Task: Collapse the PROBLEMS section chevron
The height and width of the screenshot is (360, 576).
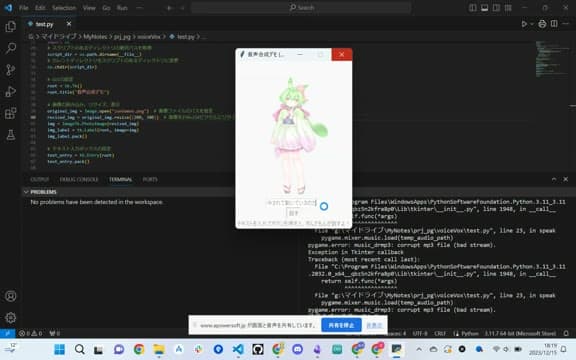Action: tap(26, 192)
